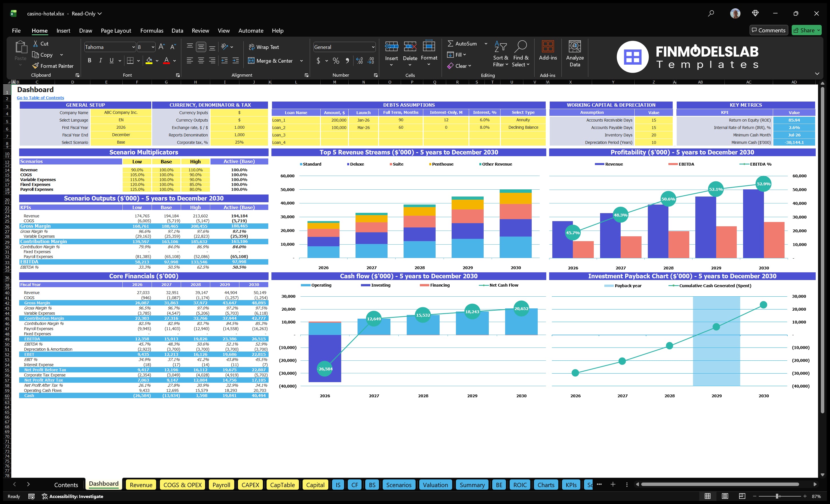The width and height of the screenshot is (830, 504).
Task: Toggle bold formatting
Action: tap(89, 60)
